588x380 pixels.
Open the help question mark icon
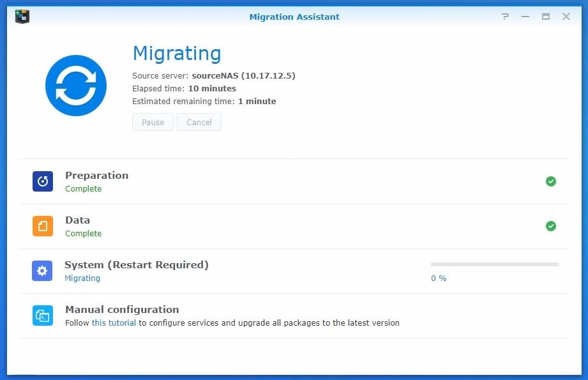tap(505, 17)
